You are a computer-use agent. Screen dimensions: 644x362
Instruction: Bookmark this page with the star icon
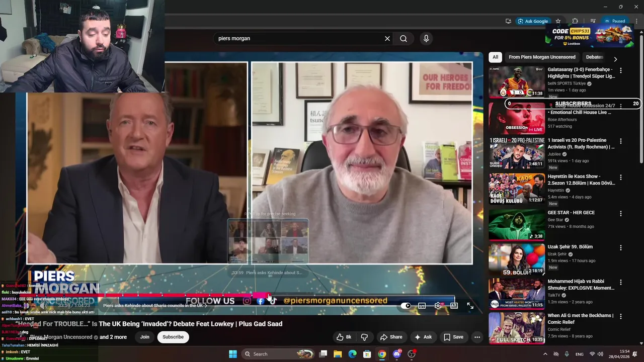pyautogui.click(x=558, y=21)
